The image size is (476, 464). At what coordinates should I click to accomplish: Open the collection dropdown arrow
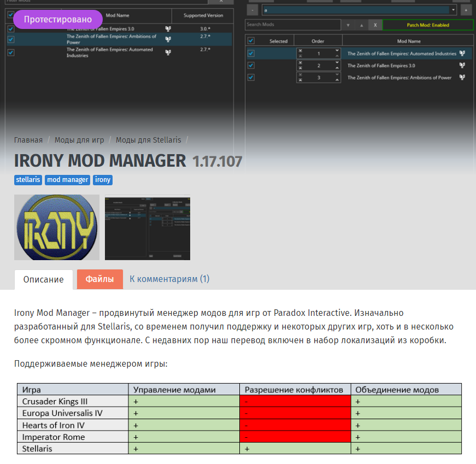(453, 10)
